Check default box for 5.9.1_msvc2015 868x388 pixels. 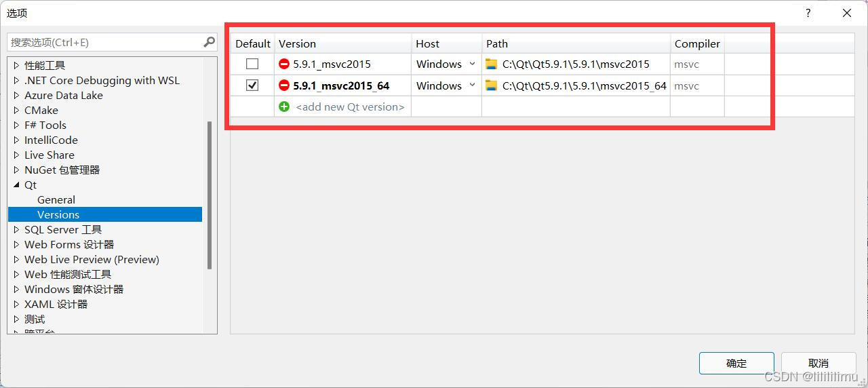[252, 64]
